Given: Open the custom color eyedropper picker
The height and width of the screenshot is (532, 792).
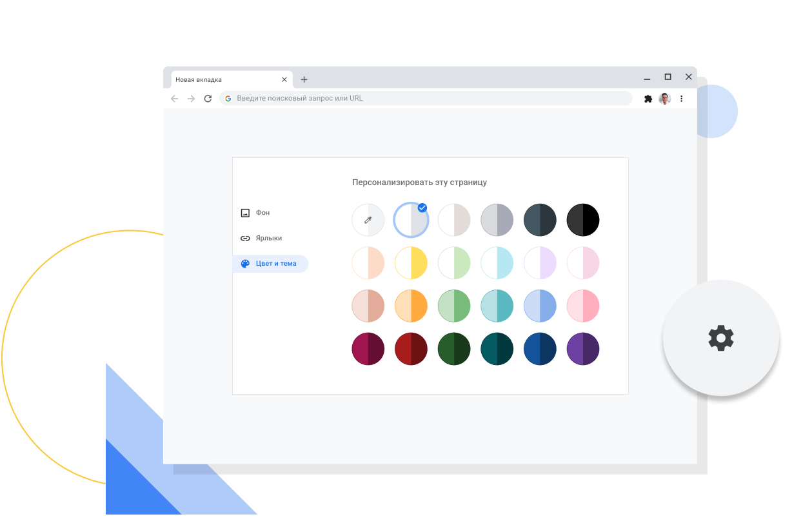Looking at the screenshot, I should 368,220.
